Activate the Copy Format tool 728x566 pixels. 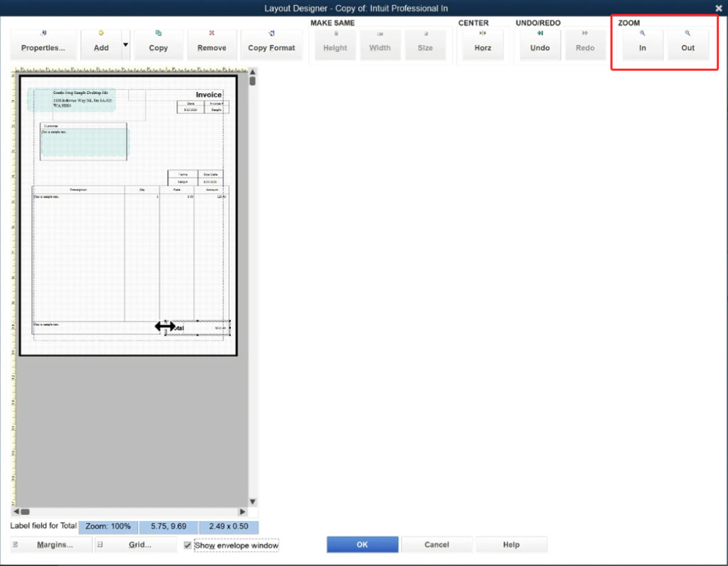(272, 43)
